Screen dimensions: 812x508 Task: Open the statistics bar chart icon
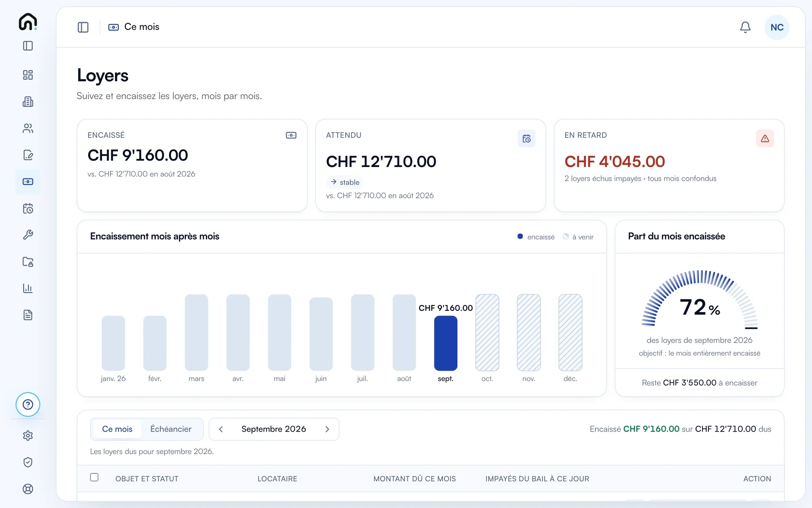[x=28, y=288]
